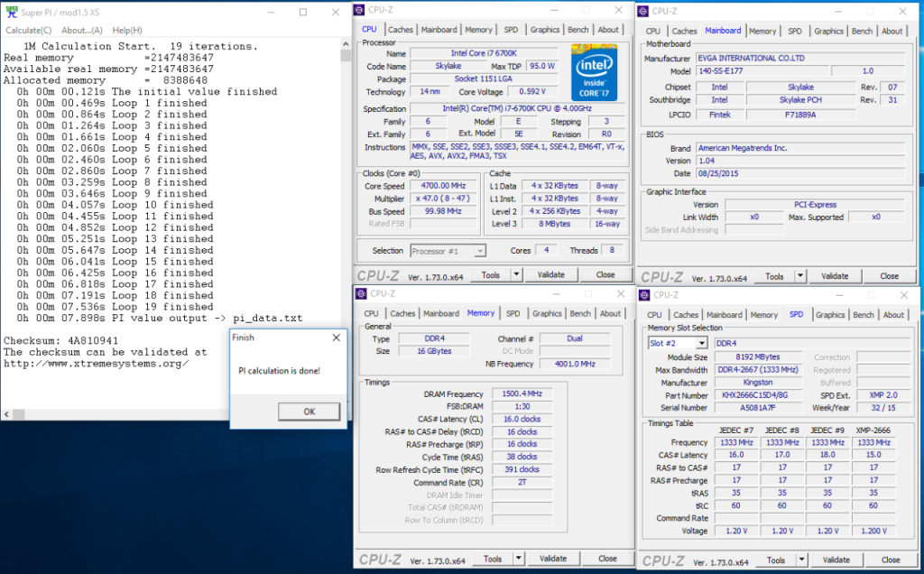The width and height of the screenshot is (924, 574).
Task: Open the About...(A) menu in Super PI
Action: coord(82,30)
